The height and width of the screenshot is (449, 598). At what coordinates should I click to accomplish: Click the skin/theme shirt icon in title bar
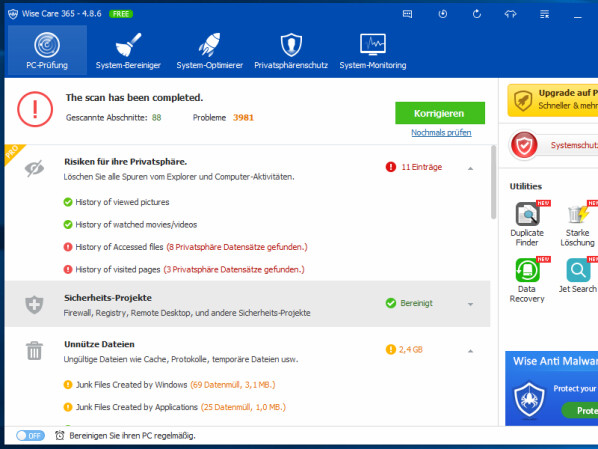point(510,14)
